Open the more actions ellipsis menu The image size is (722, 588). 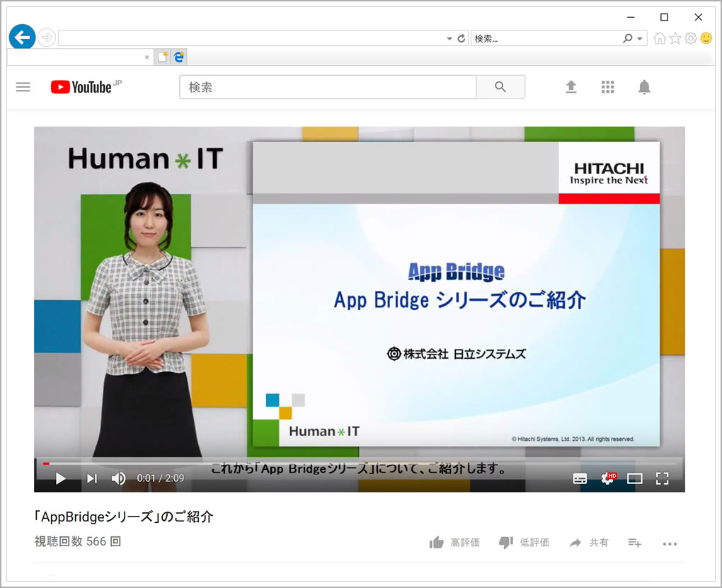[x=670, y=544]
